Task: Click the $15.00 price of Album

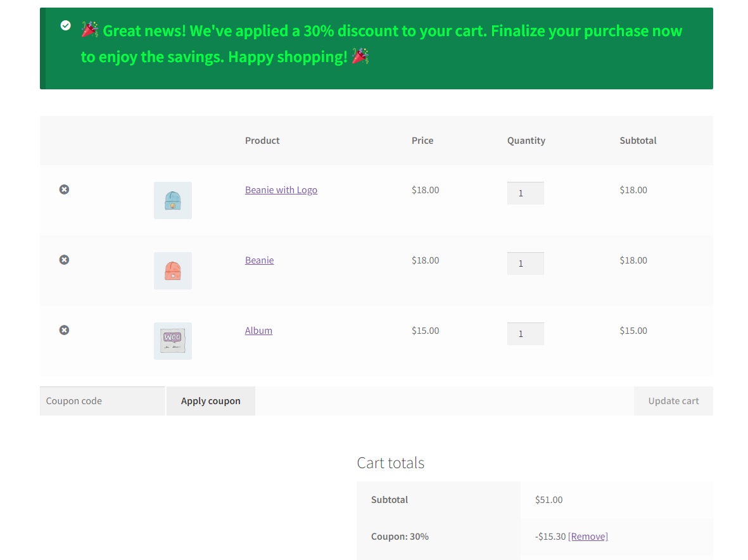Action: coord(426,331)
